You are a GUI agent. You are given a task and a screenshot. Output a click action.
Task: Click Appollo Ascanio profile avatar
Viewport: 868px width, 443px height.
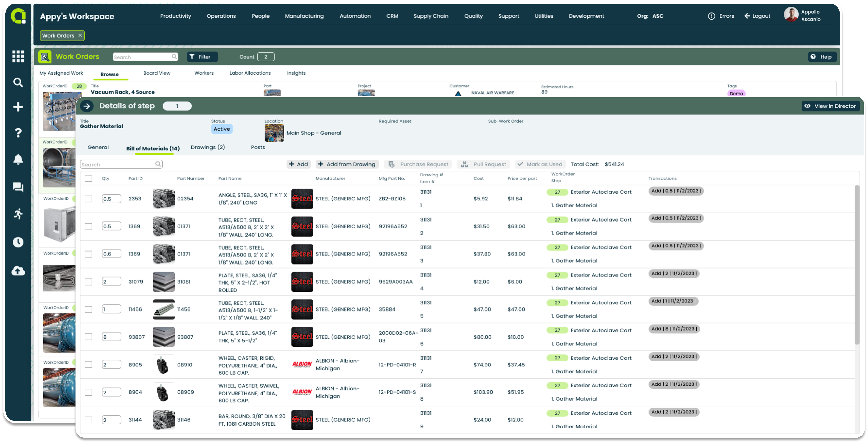pyautogui.click(x=791, y=15)
